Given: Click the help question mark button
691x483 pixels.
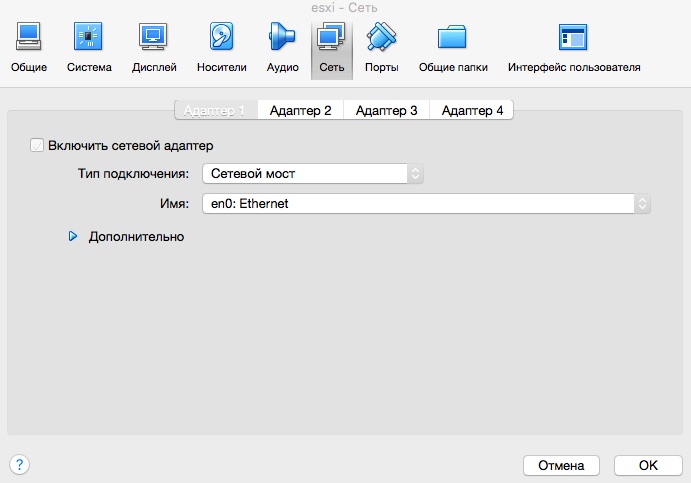Looking at the screenshot, I should (x=19, y=465).
